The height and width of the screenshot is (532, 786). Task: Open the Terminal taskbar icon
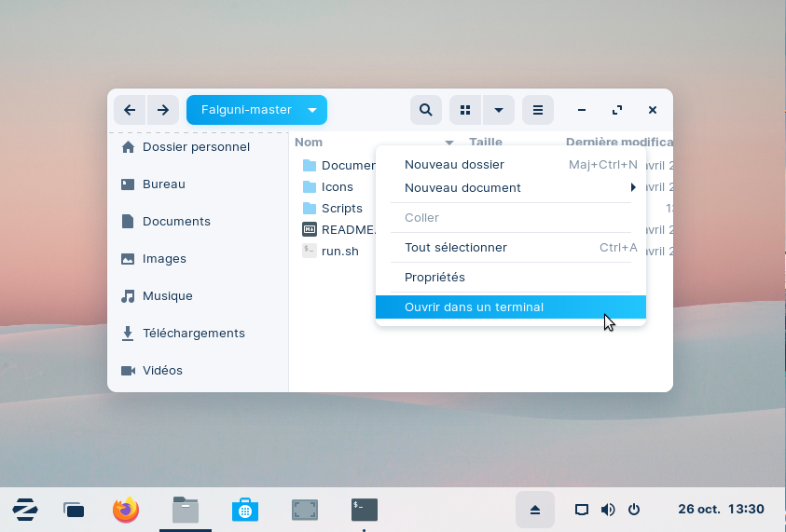pos(365,510)
